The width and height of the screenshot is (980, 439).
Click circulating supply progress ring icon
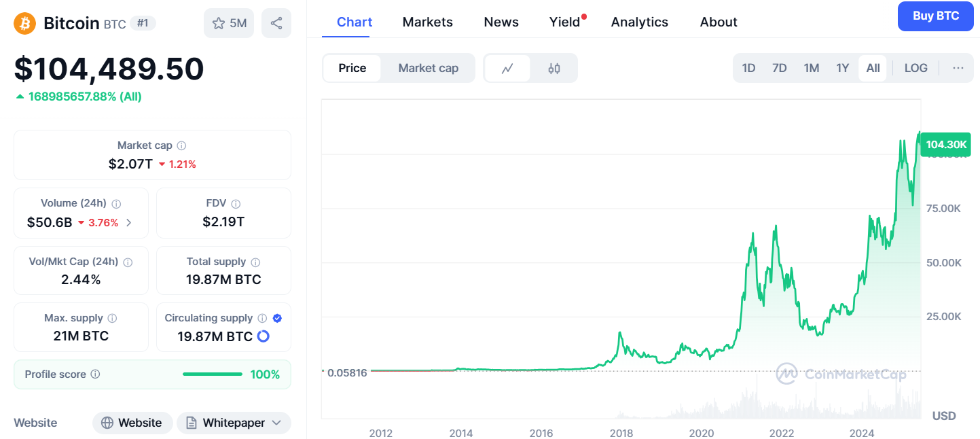pos(264,336)
